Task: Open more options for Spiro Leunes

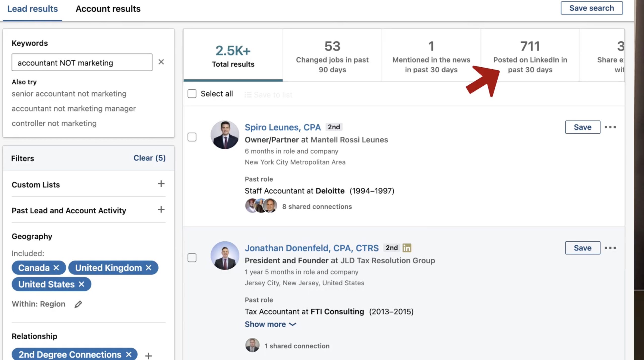Action: coord(610,127)
